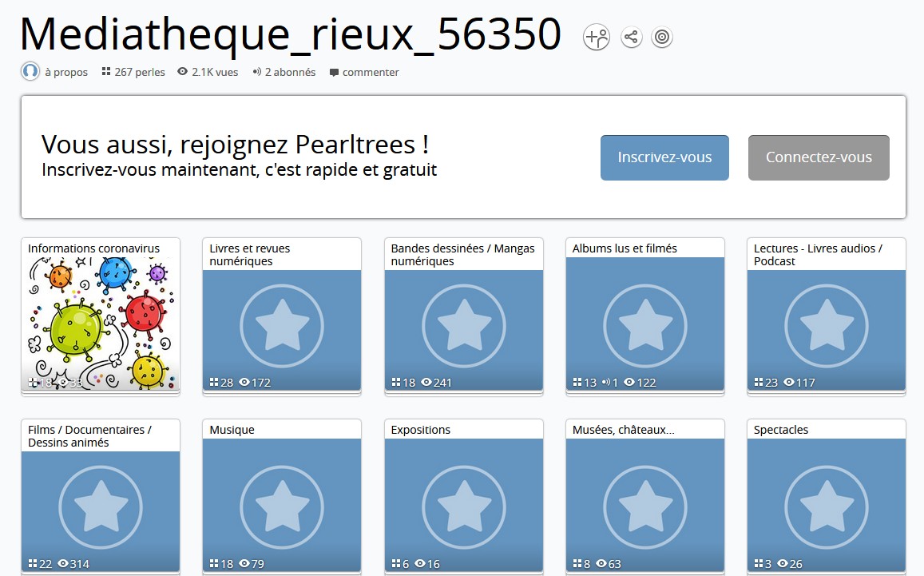
Task: Click the 117 views count on Lectures card
Action: point(799,383)
